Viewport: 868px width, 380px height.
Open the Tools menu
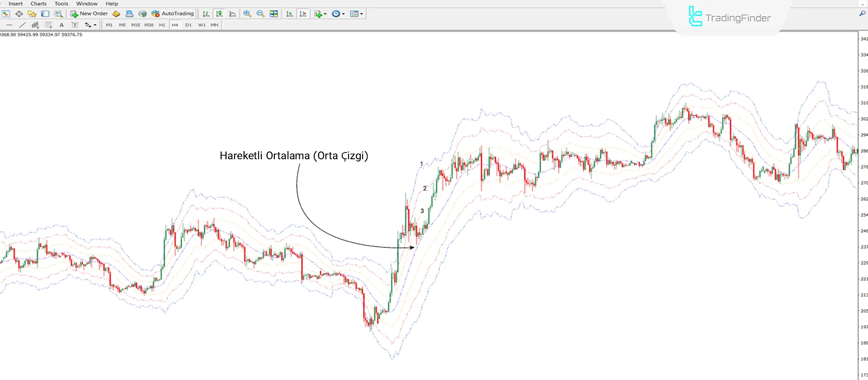tap(61, 4)
